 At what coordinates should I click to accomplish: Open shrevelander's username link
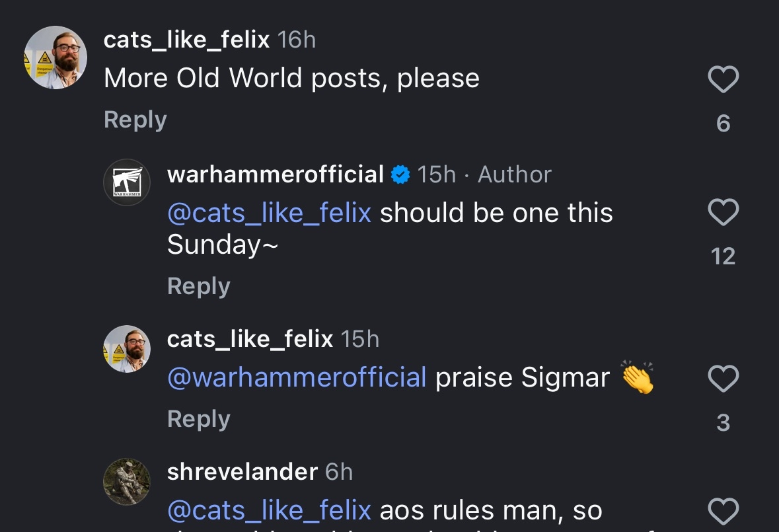(x=242, y=472)
